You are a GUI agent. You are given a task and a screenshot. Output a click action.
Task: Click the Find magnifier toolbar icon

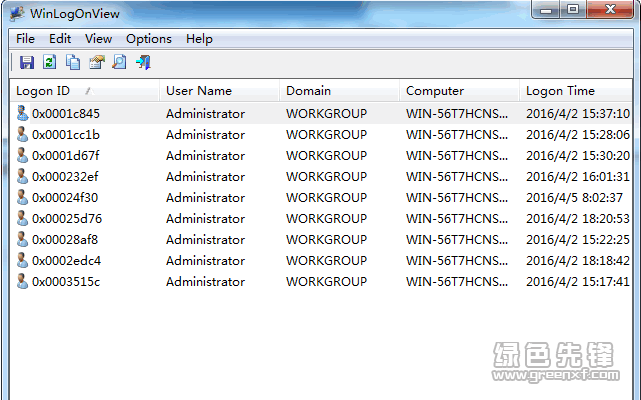point(120,63)
